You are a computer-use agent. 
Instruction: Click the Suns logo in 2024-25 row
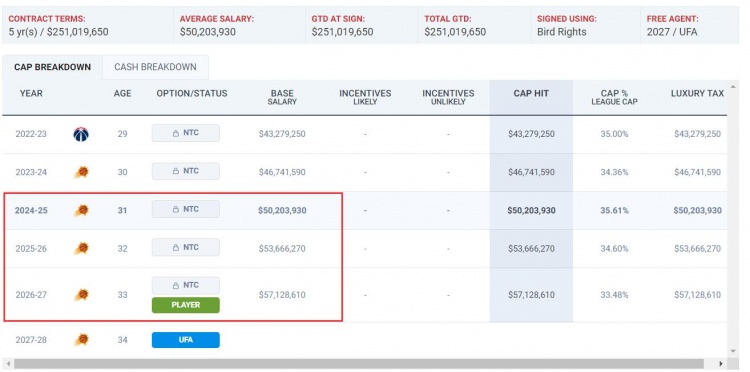pyautogui.click(x=82, y=210)
